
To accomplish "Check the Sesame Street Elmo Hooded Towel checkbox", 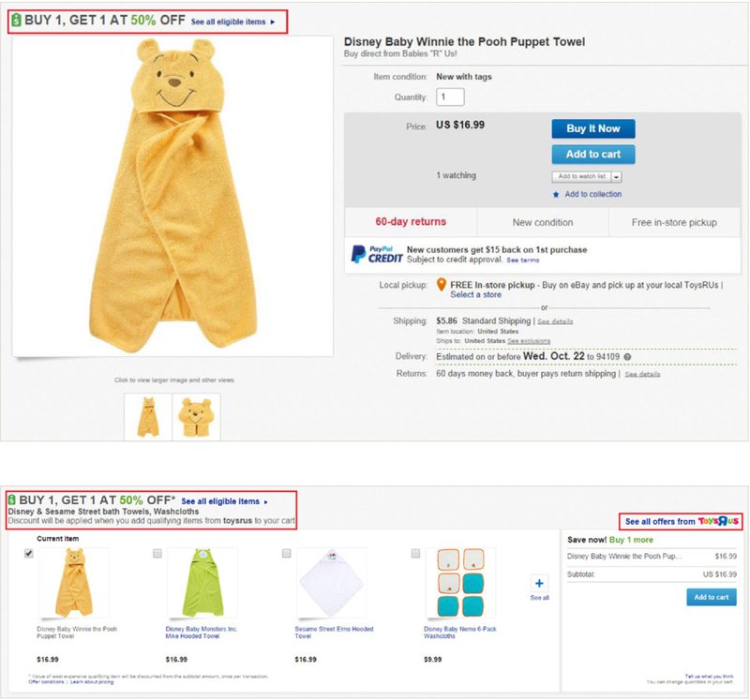I will [287, 554].
